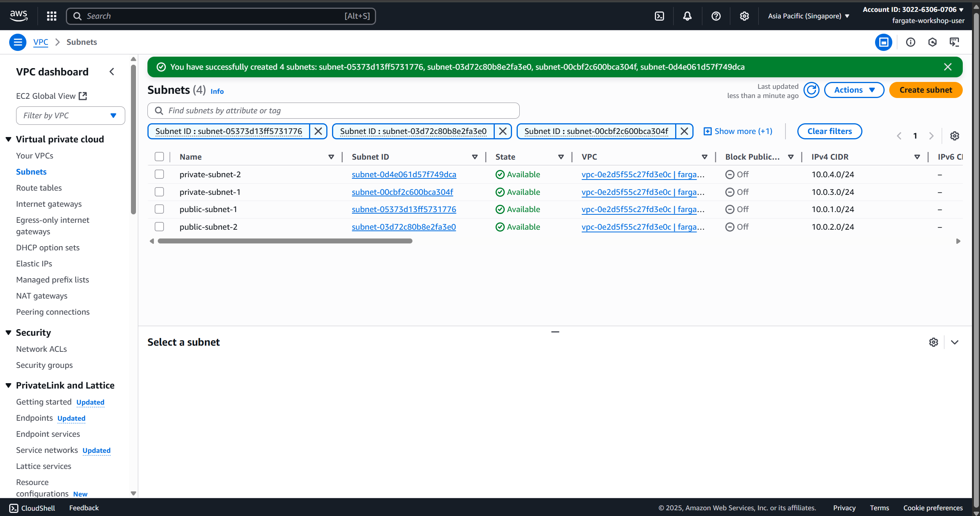Focus the top Search box
Screen dimensions: 980x516
click(221, 16)
